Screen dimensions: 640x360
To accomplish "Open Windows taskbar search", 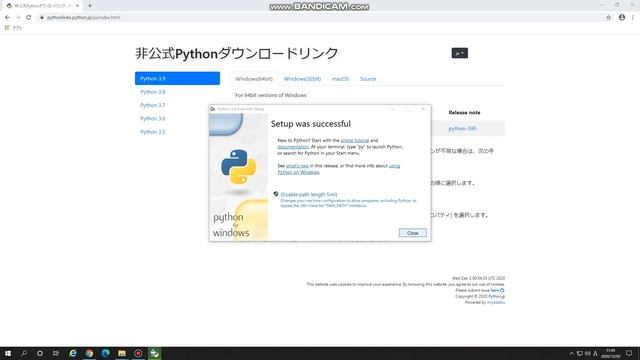I will click(x=24, y=353).
